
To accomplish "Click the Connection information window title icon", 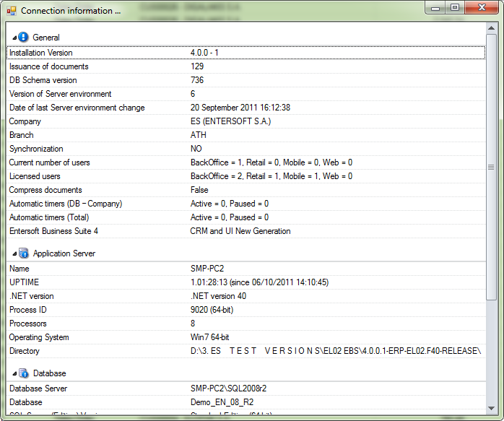I will click(x=12, y=11).
